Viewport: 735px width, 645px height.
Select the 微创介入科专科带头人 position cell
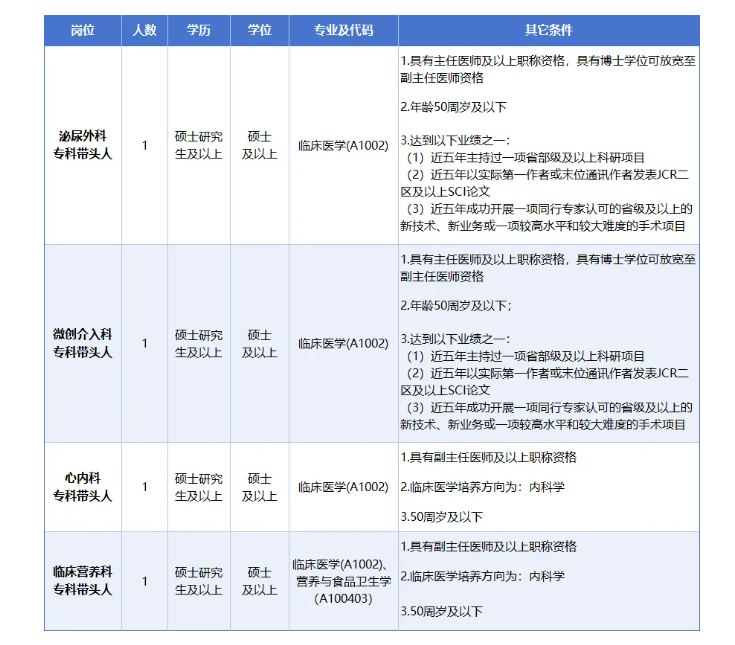click(x=82, y=343)
